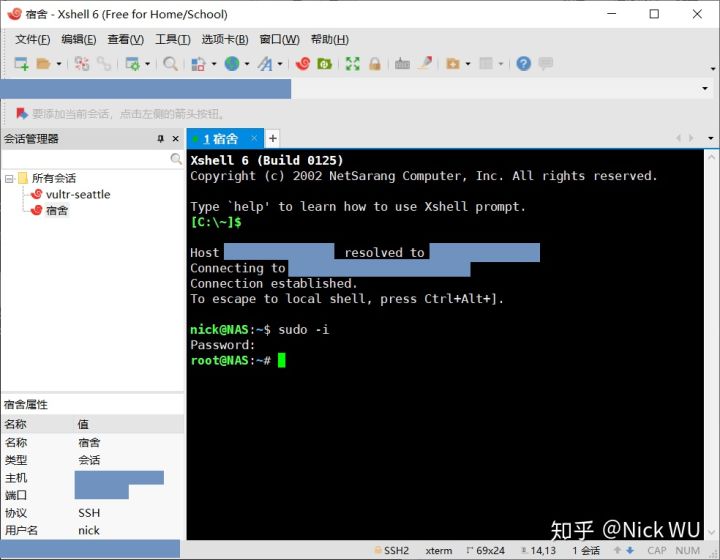Viewport: 720px width, 560px height.
Task: Click the Font toolbar icon
Action: coord(265,64)
